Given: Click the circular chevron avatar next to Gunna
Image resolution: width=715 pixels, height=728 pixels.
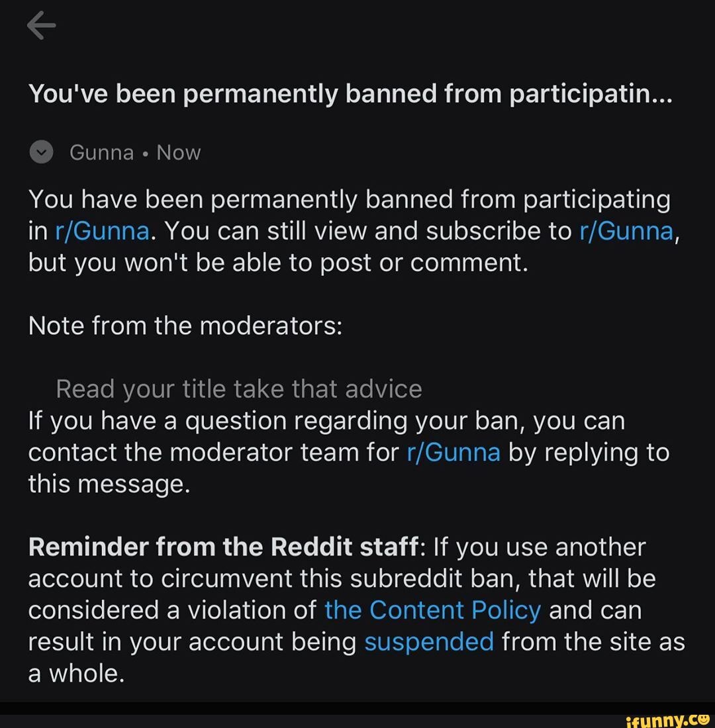Looking at the screenshot, I should tap(41, 152).
